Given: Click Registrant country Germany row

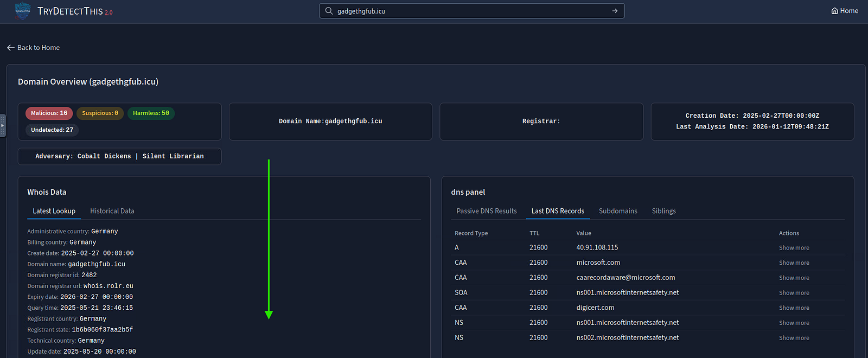Looking at the screenshot, I should pyautogui.click(x=67, y=319).
